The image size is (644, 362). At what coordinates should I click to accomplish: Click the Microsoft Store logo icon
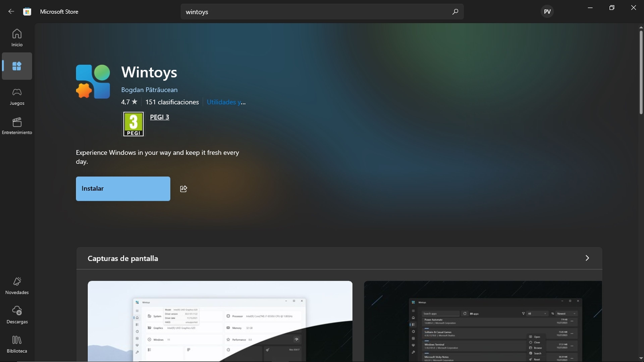pos(27,12)
